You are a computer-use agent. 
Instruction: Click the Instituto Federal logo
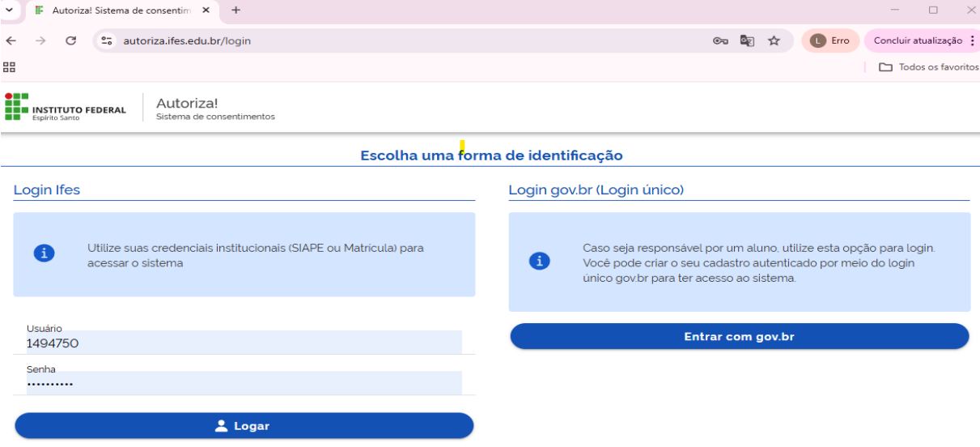[x=66, y=107]
